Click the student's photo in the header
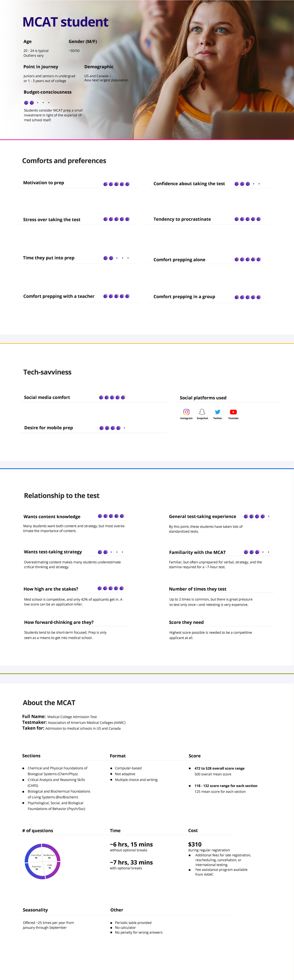The width and height of the screenshot is (294, 980). [213, 68]
